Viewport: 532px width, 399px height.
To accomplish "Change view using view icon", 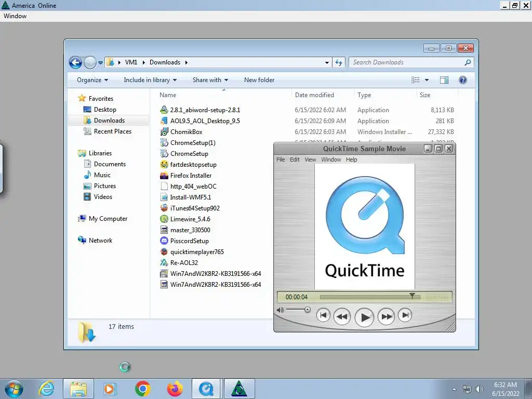I will (x=415, y=80).
